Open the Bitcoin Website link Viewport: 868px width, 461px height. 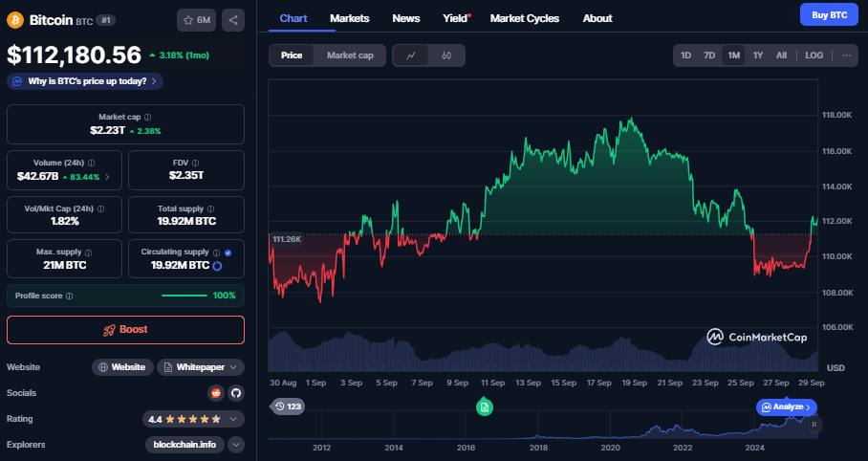coord(122,367)
